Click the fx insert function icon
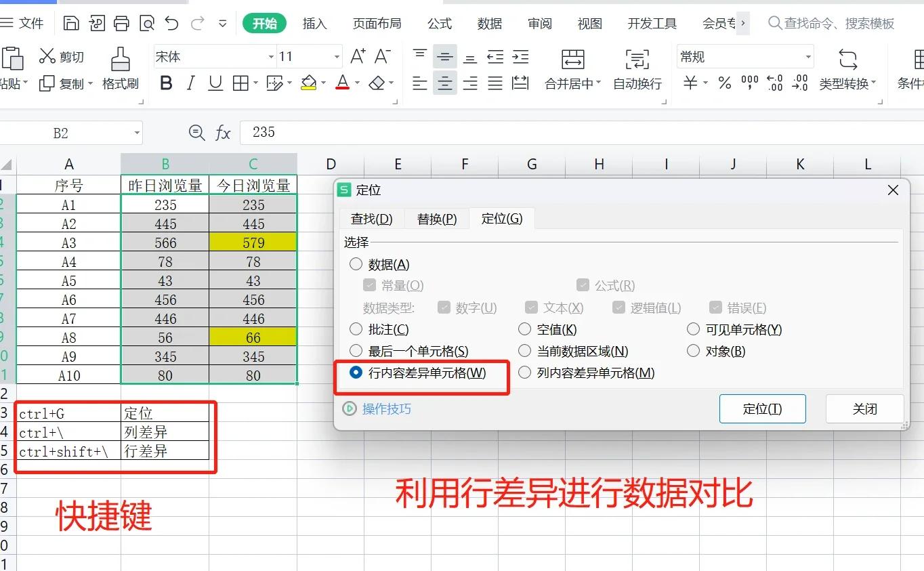 coord(223,133)
